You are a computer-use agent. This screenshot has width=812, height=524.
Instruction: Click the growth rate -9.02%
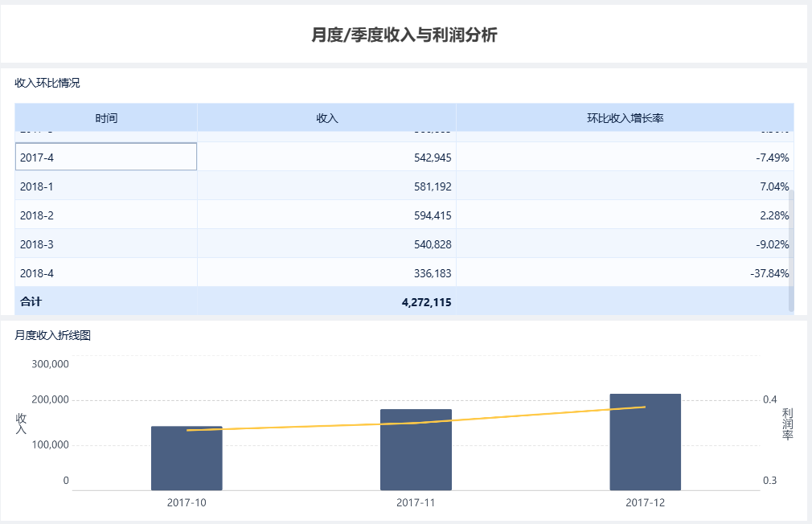[772, 244]
